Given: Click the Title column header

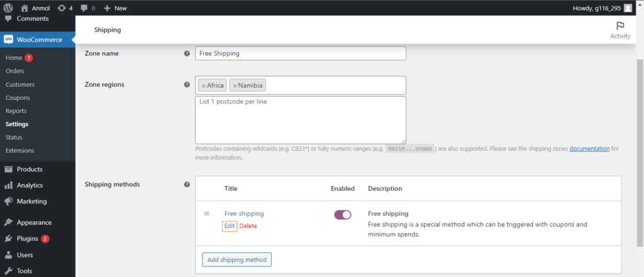Looking at the screenshot, I should point(231,189).
